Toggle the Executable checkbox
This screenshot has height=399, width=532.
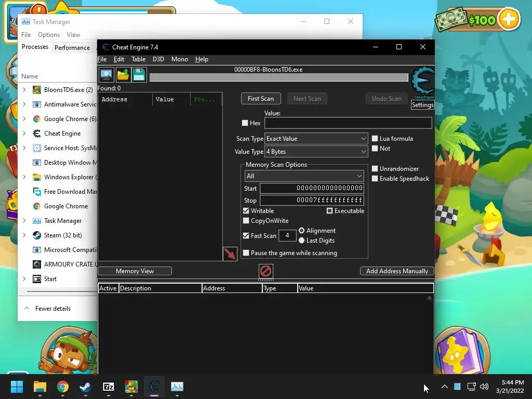[329, 211]
